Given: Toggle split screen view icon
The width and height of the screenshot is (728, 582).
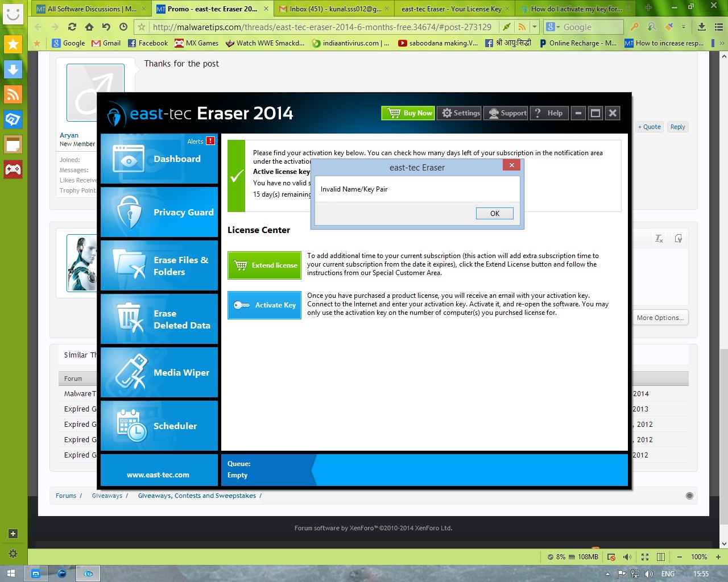Looking at the screenshot, I should (x=661, y=557).
